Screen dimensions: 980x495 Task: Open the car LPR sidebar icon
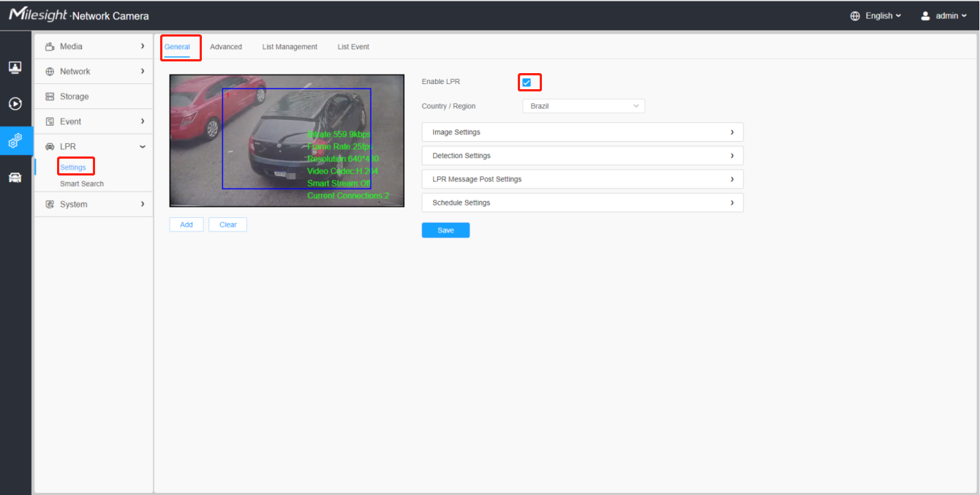[15, 178]
